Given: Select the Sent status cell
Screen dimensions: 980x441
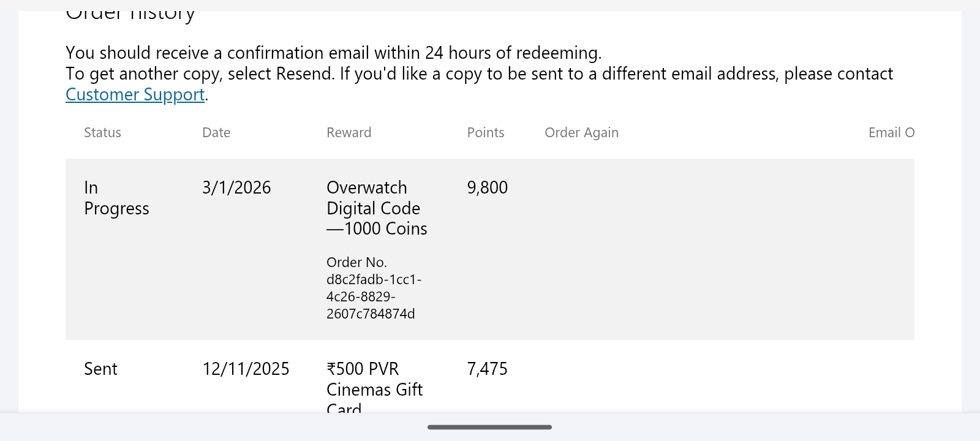Looking at the screenshot, I should 100,369.
